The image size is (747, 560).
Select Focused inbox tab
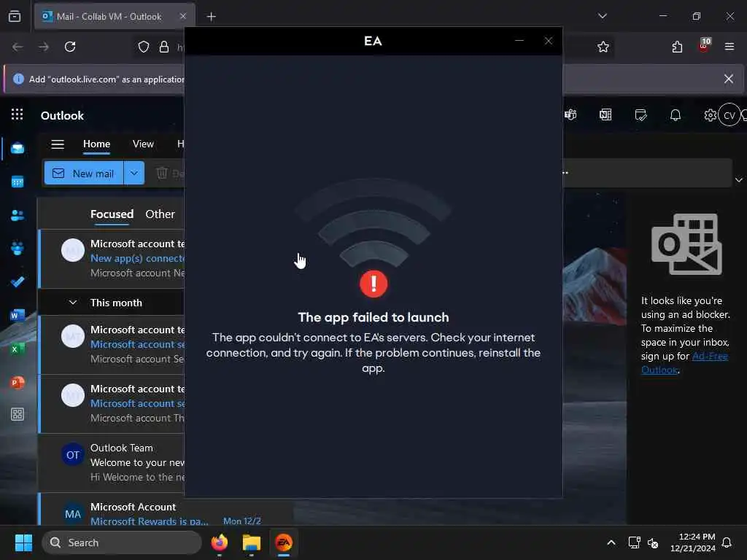click(112, 214)
